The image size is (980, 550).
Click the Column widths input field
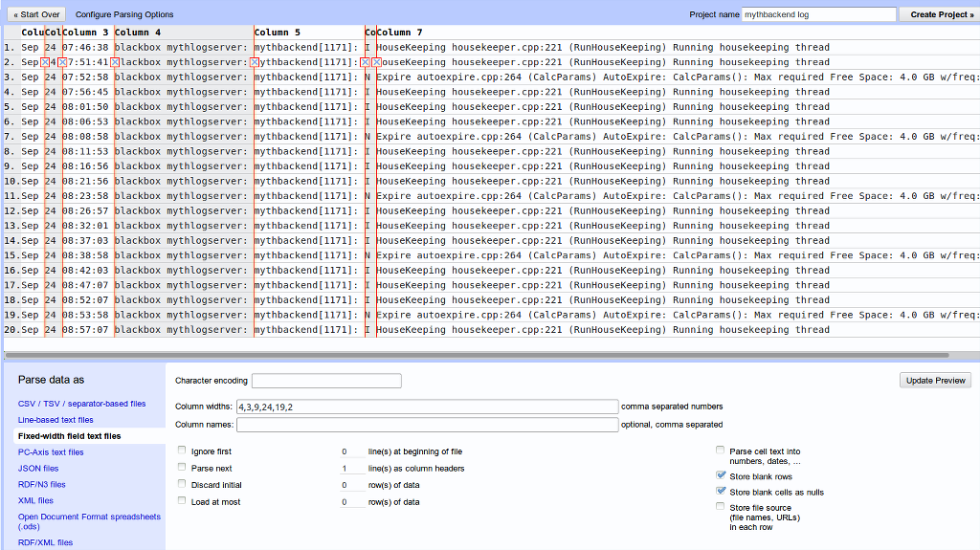point(426,407)
